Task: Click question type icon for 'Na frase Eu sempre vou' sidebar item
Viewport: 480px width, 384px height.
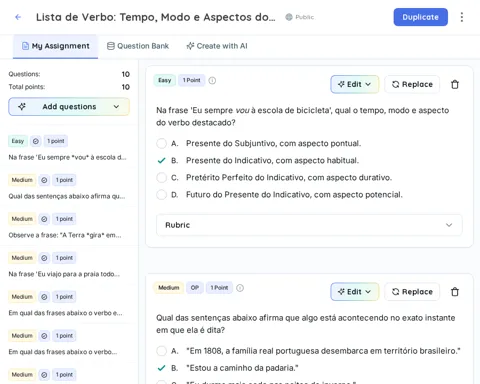Action: (x=36, y=141)
